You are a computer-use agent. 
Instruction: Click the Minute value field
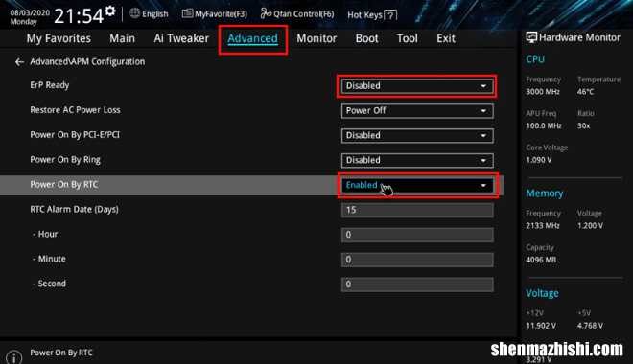tap(417, 260)
